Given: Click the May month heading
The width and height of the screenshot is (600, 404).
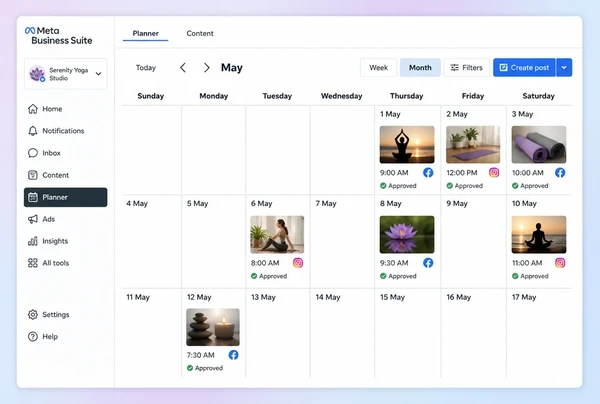Looking at the screenshot, I should click(x=232, y=68).
